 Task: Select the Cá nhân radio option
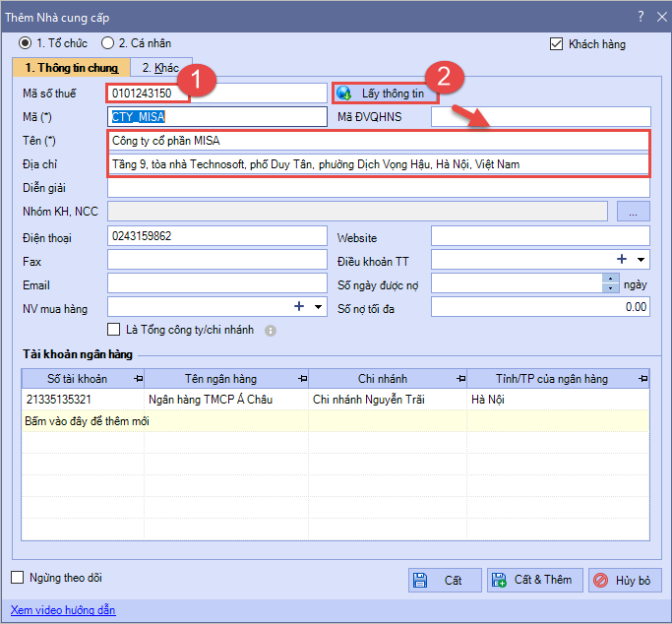(x=108, y=43)
